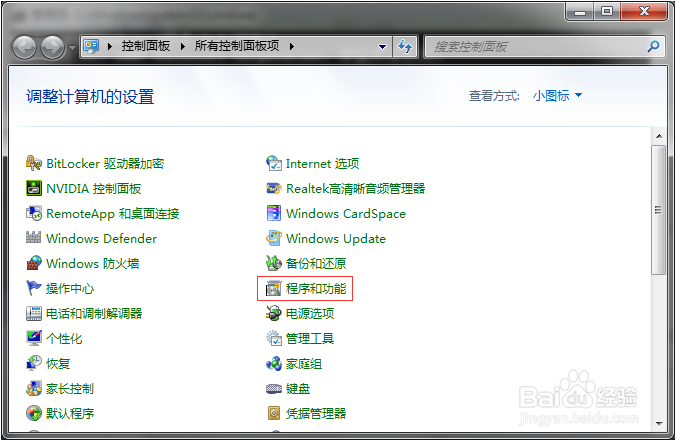Viewport: 677px width, 442px height.
Task: Open the 备份和还原 link
Action: [316, 263]
